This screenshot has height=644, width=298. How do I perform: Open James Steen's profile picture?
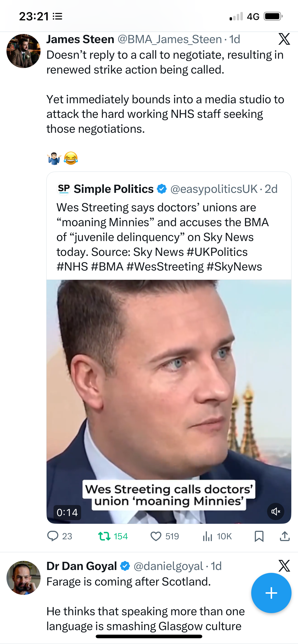24,51
